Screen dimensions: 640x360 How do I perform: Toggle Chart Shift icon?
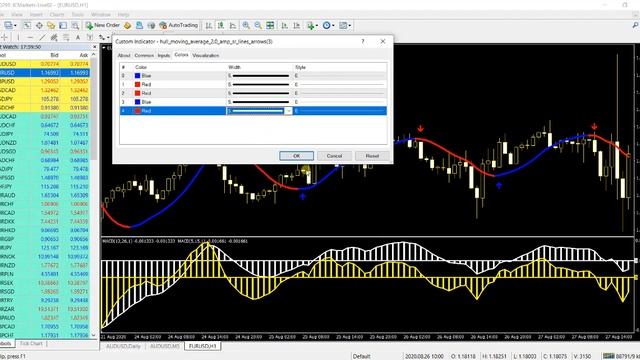pos(297,25)
